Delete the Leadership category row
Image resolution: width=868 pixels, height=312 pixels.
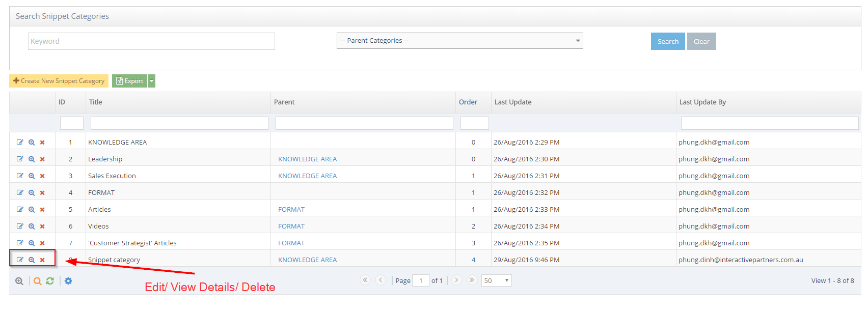(x=42, y=159)
